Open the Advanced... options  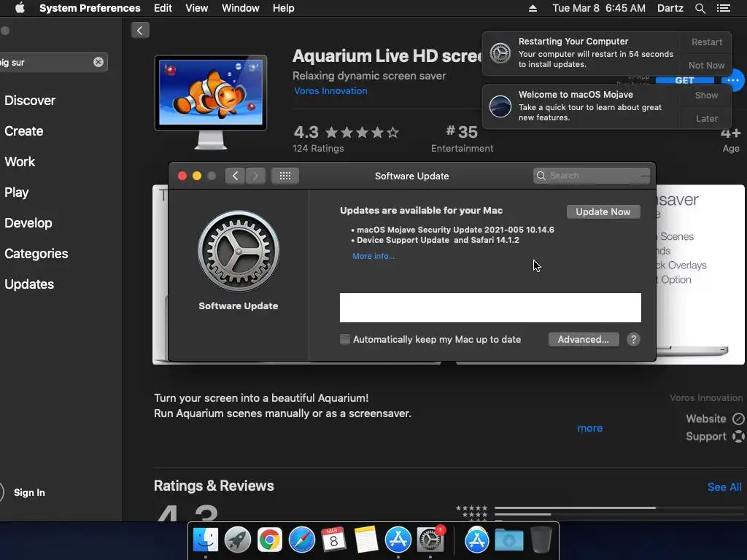click(x=584, y=340)
